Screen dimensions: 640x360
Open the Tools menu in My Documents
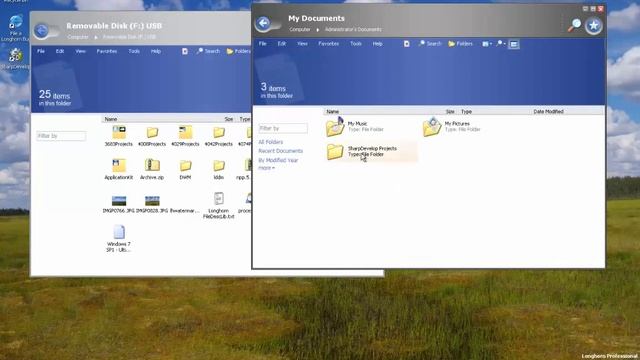356,44
